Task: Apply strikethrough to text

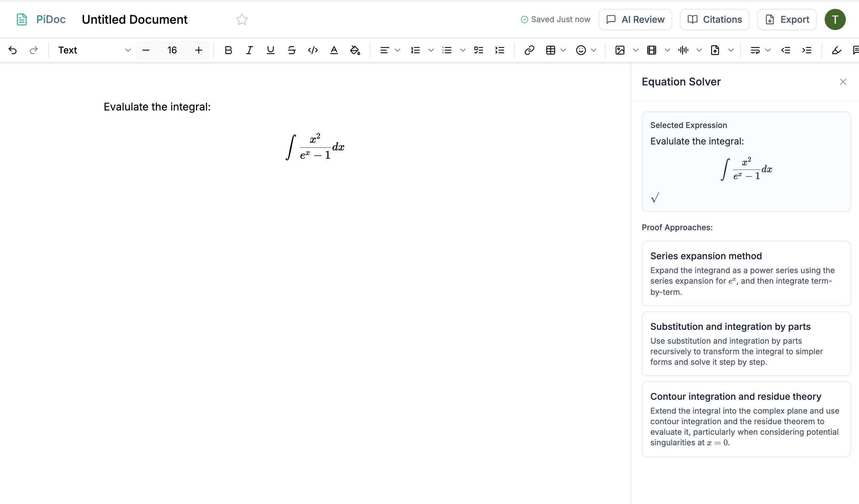Action: click(292, 50)
